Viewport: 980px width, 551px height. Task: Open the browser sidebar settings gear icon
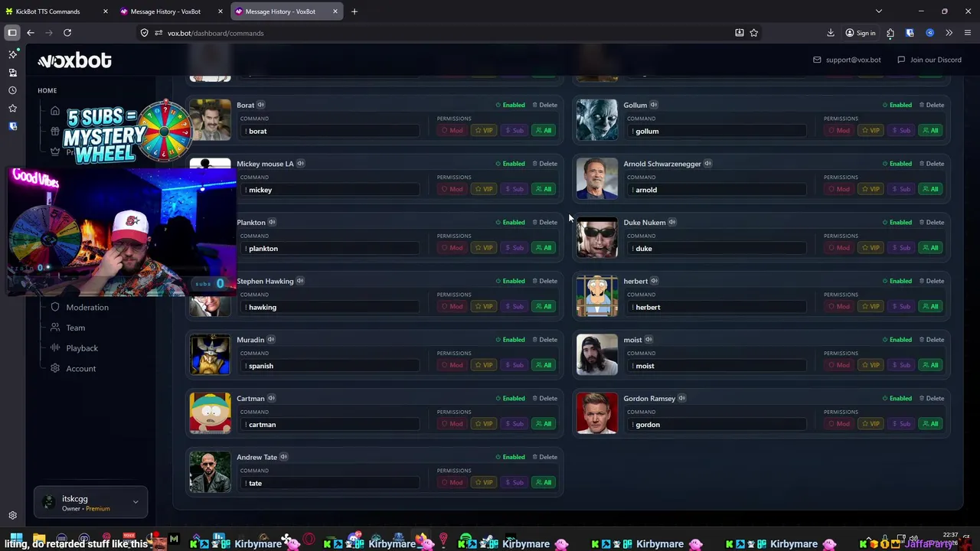(x=12, y=516)
